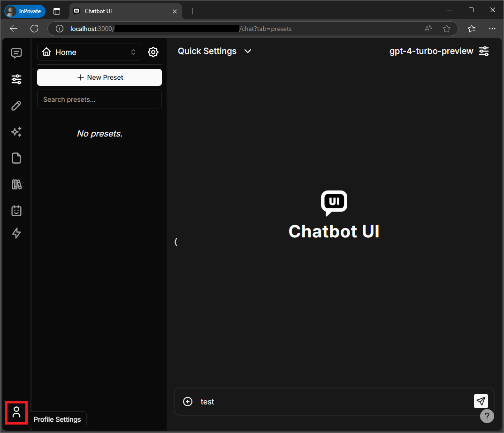View site information icon in address bar
Screen dimensions: 504x433
pos(60,29)
